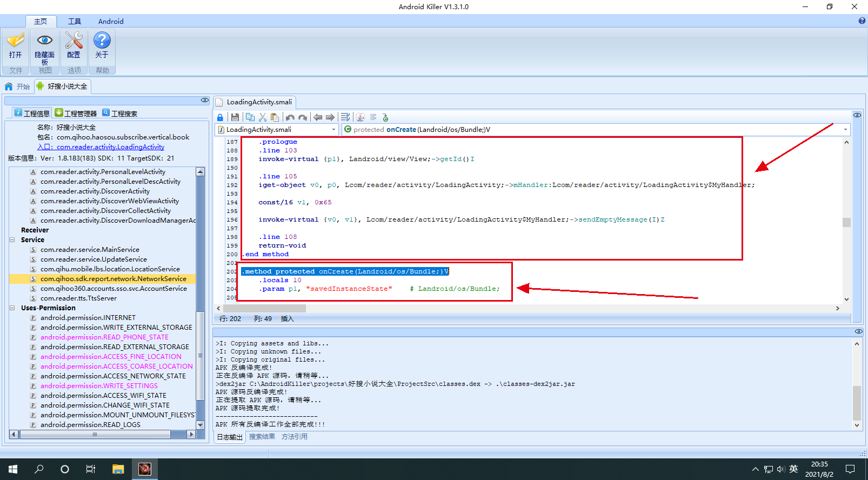Select the LoadingActivity.smali editor tab
This screenshot has width=868, height=480.
click(x=255, y=102)
